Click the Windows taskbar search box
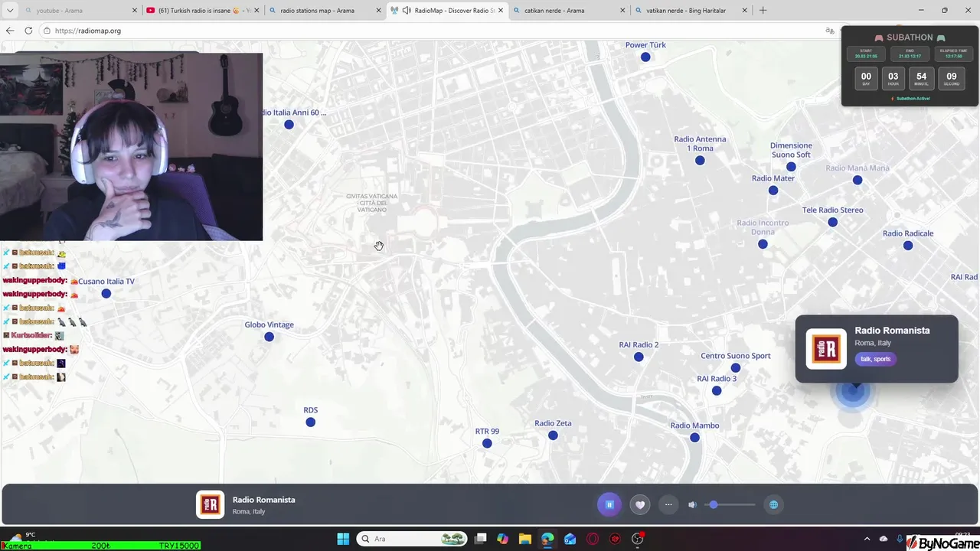980x551 pixels. (412, 539)
